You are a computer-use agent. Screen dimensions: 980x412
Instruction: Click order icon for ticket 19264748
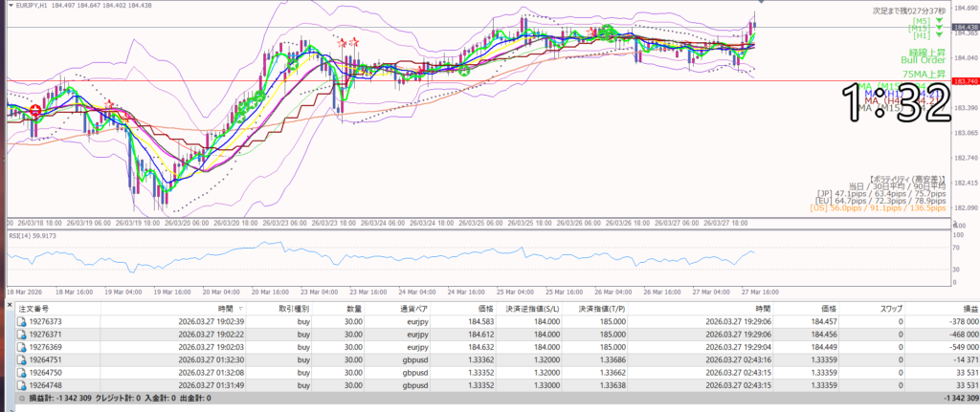coord(22,384)
